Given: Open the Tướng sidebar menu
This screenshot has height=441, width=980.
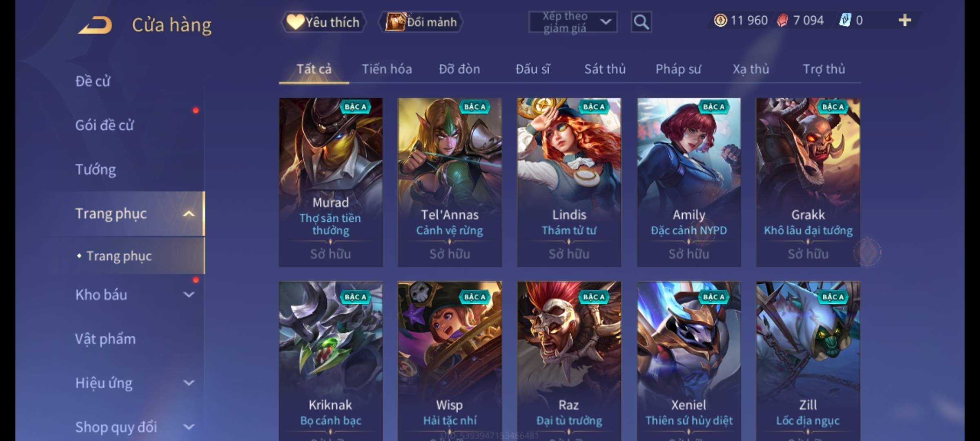Looking at the screenshot, I should pos(96,169).
